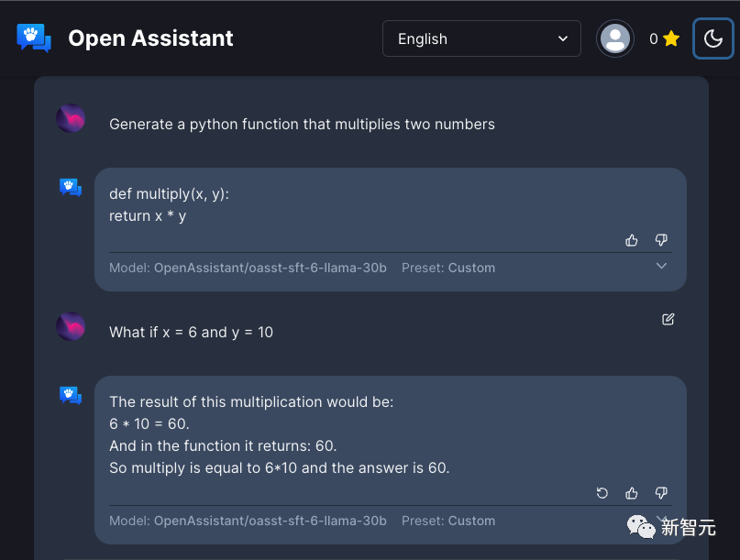Toggle dark mode with moon button
The image size is (740, 560).
(x=712, y=38)
